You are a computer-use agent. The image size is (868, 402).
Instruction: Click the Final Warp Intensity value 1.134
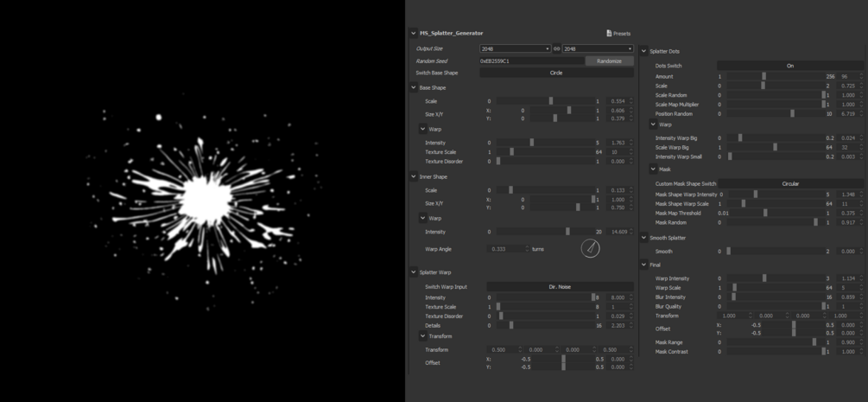(x=847, y=278)
